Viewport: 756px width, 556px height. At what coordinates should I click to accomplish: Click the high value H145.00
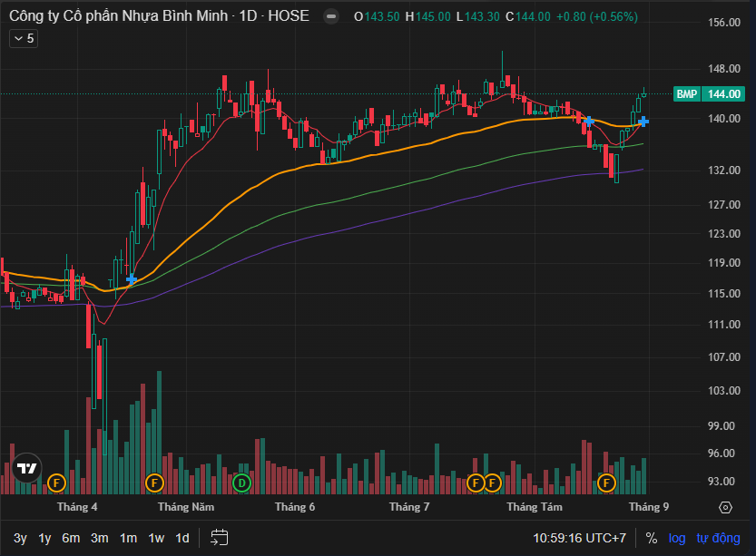[427, 16]
